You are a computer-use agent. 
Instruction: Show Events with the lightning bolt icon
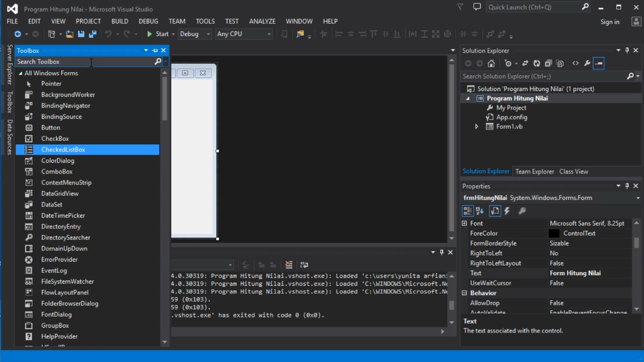pyautogui.click(x=507, y=211)
